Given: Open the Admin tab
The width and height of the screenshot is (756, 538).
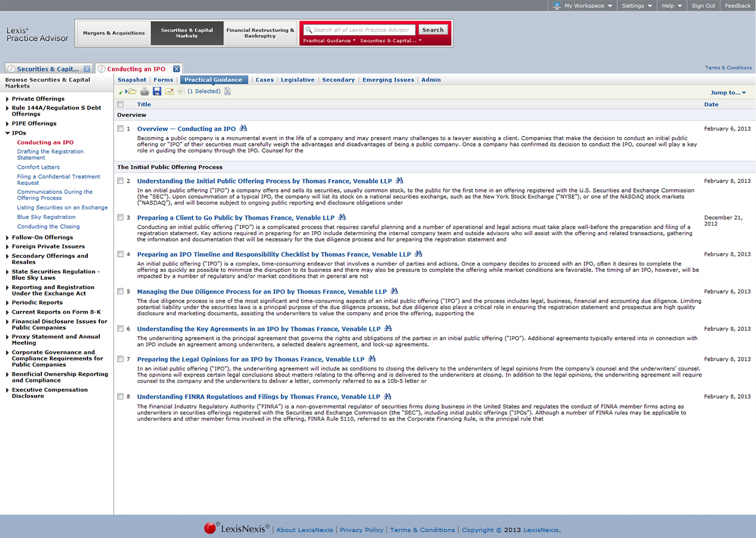Looking at the screenshot, I should coord(431,80).
